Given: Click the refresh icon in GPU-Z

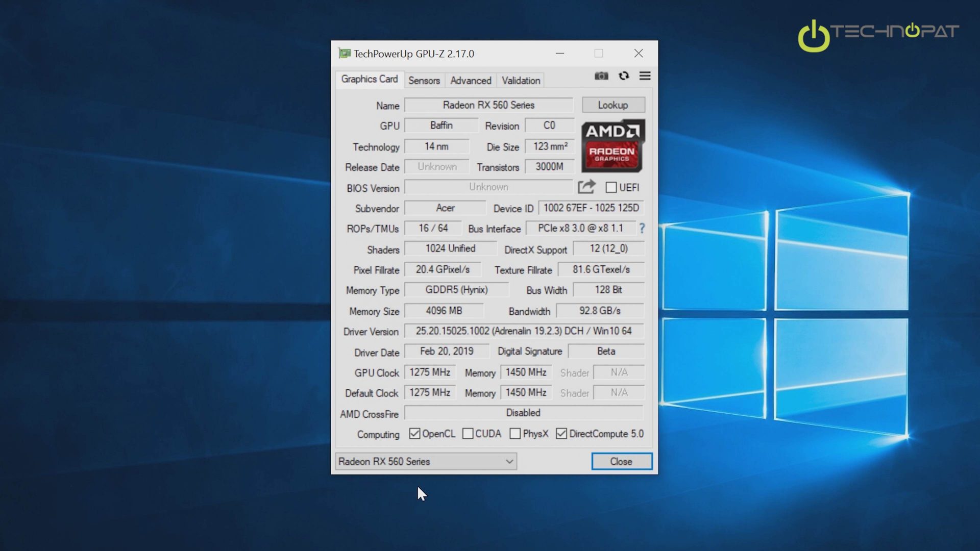Looking at the screenshot, I should coord(624,76).
